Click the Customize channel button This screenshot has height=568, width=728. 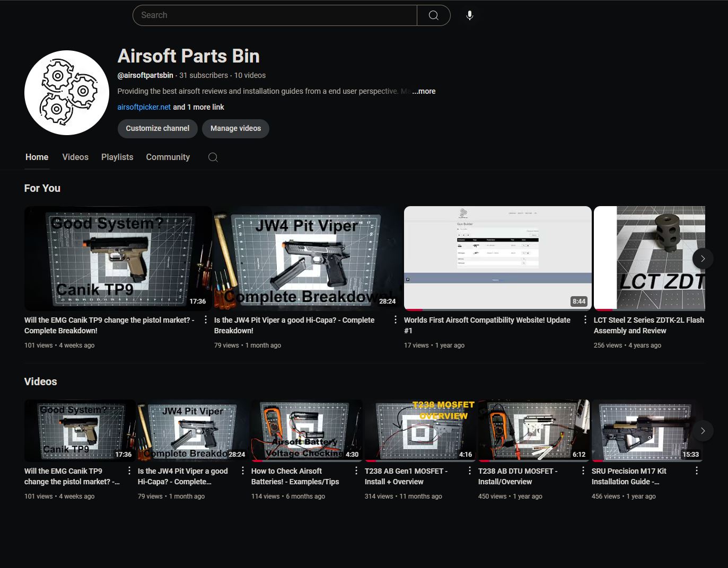pyautogui.click(x=157, y=128)
